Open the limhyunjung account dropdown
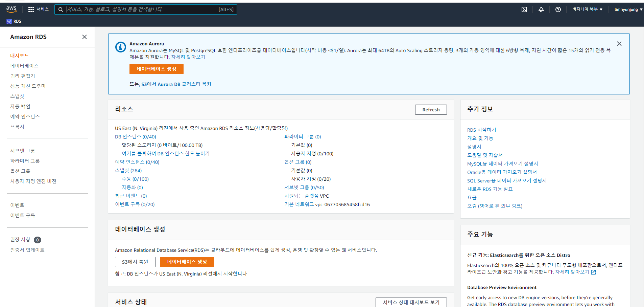This screenshot has height=307, width=644. [628, 9]
